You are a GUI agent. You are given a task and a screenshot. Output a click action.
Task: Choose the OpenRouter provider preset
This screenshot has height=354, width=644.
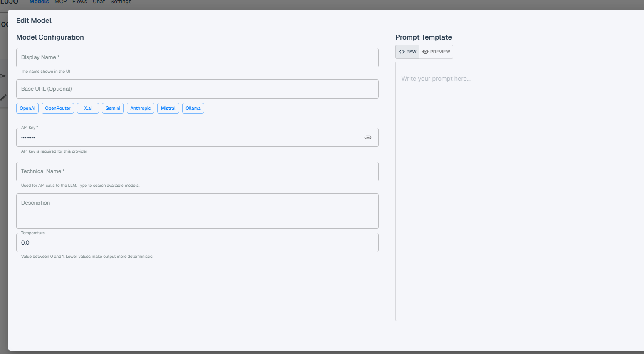(x=58, y=109)
